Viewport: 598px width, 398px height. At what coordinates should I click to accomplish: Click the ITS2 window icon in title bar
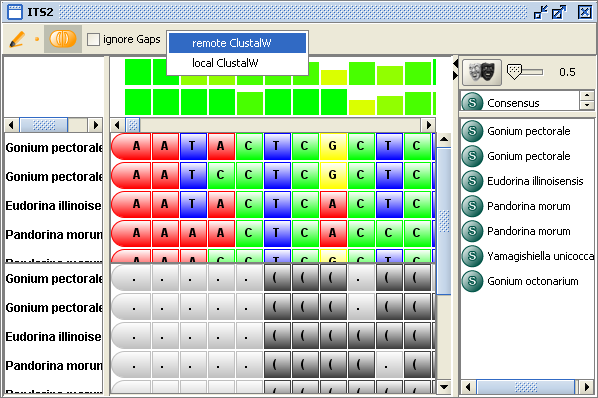15,12
